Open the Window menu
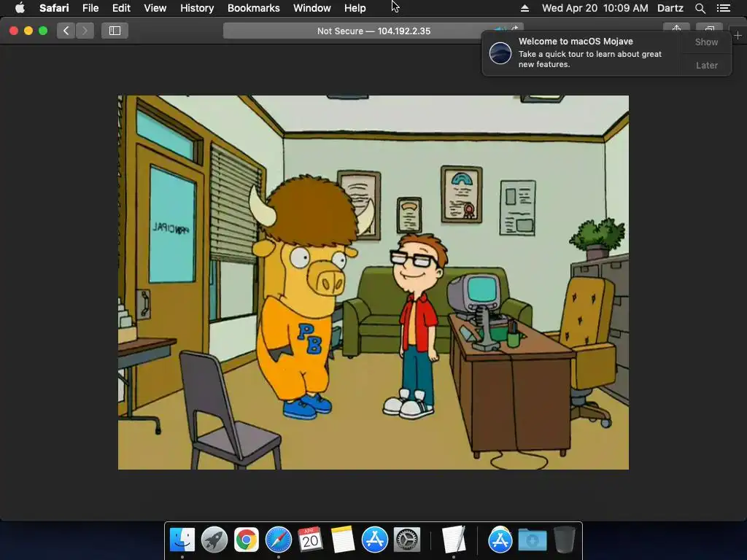 [311, 8]
